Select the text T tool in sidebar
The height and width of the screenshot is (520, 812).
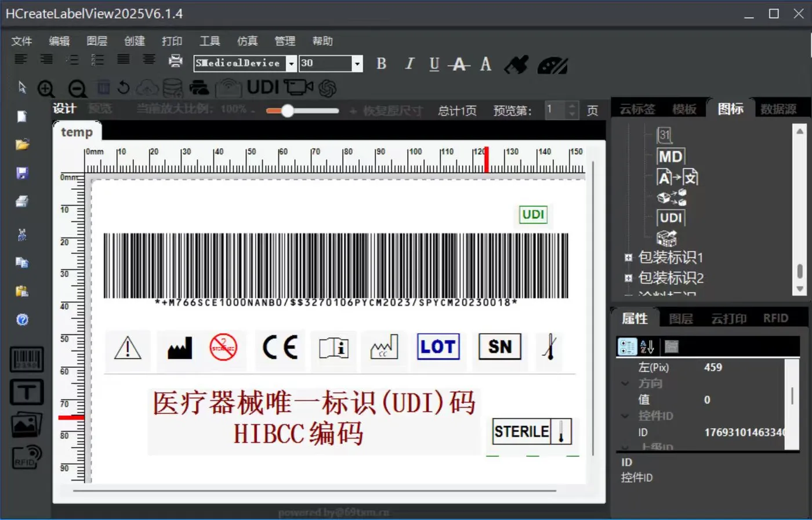[x=27, y=392]
